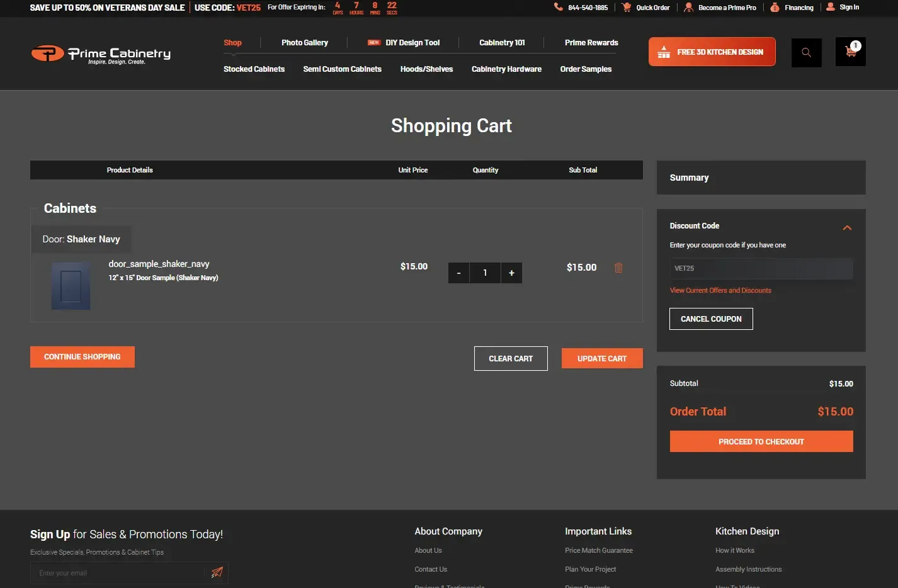Click the Become a Prime Pro icon

pyautogui.click(x=688, y=7)
